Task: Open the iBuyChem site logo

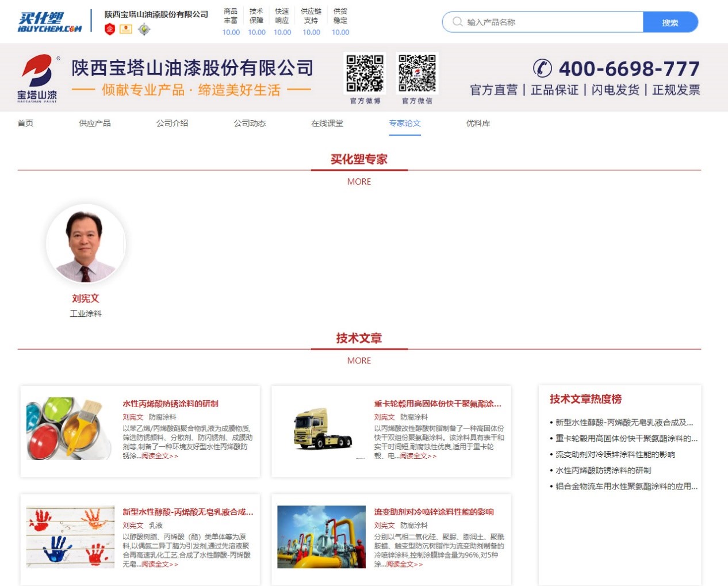Action: tap(49, 22)
